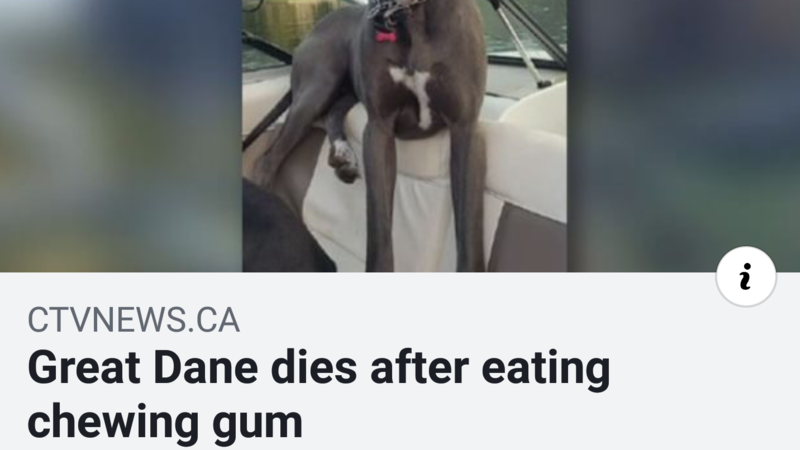
Task: Select the words 'chewing gum' in headline
Action: click(165, 422)
